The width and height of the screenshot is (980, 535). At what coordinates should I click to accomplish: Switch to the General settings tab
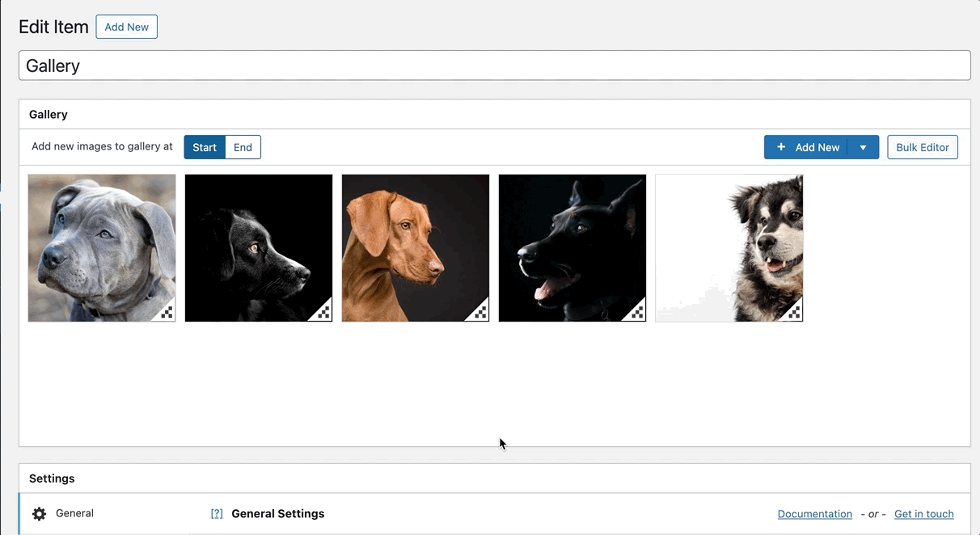pyautogui.click(x=74, y=514)
